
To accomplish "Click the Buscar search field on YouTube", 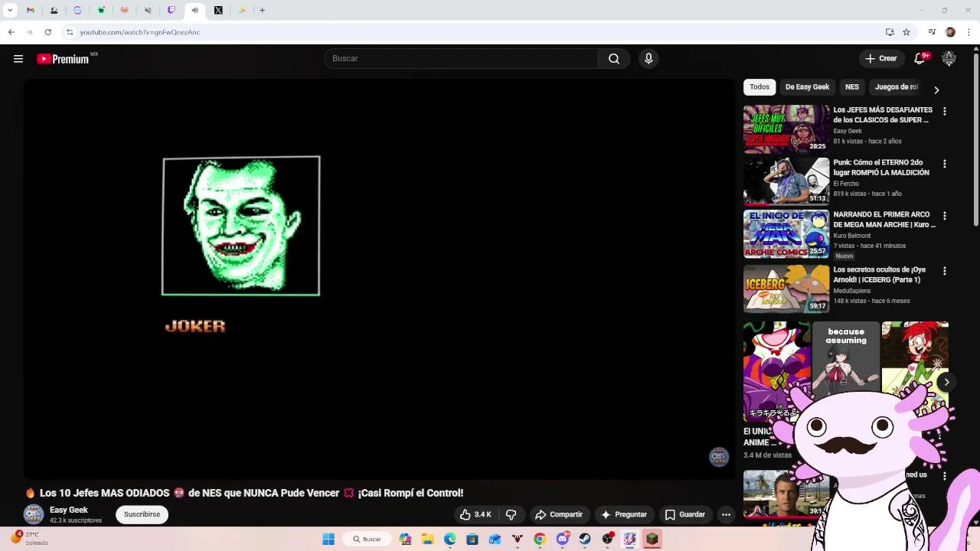I will click(461, 58).
